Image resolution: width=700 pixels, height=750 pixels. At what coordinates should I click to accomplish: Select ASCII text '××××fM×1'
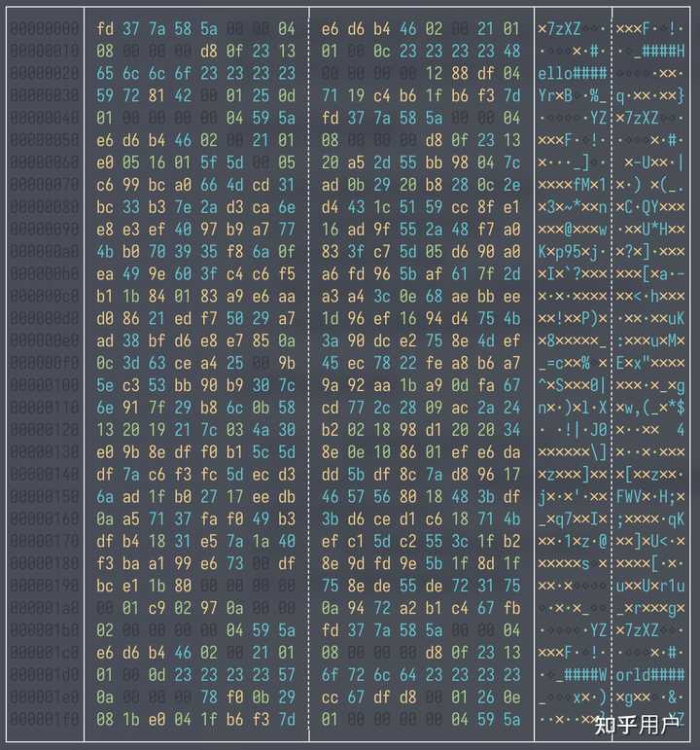[573, 185]
